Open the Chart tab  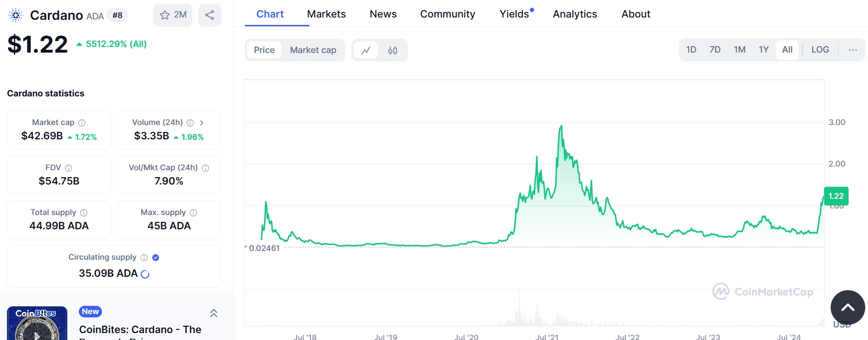tap(270, 14)
